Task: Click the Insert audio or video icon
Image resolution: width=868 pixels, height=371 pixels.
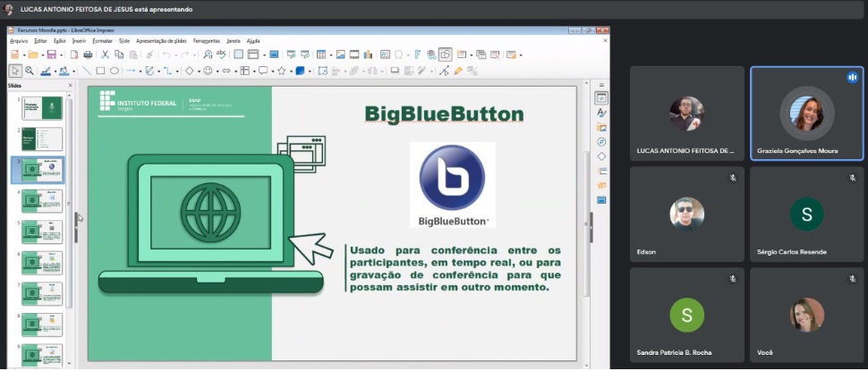Action: pos(353,55)
